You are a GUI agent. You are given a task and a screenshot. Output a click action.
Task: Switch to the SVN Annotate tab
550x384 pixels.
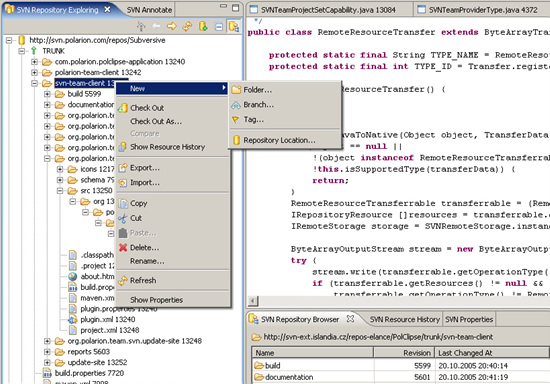pos(149,10)
